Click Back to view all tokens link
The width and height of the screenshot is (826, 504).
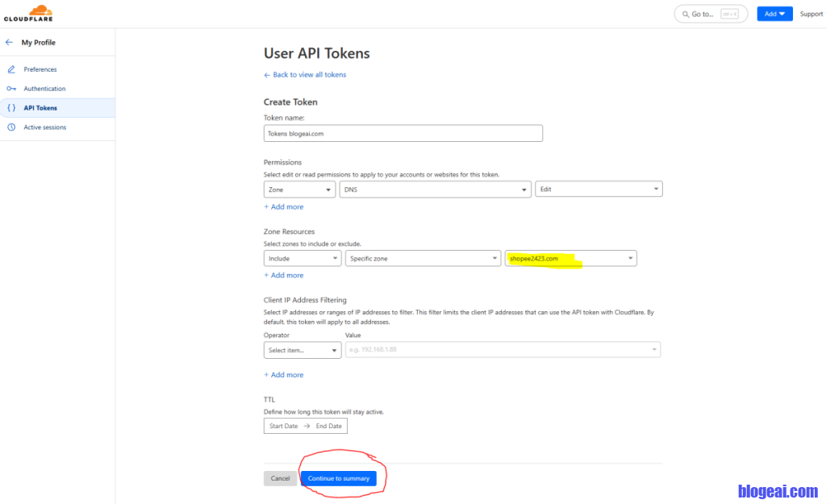click(x=305, y=75)
